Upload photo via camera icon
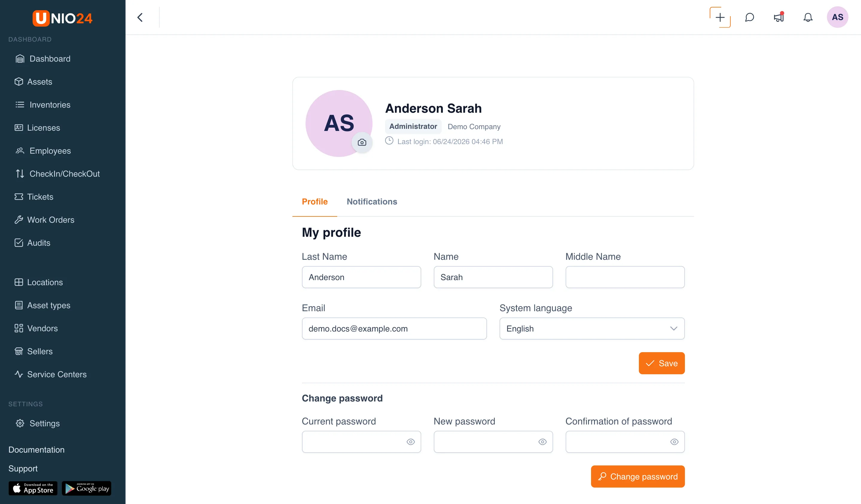This screenshot has width=861, height=504. pos(362,143)
